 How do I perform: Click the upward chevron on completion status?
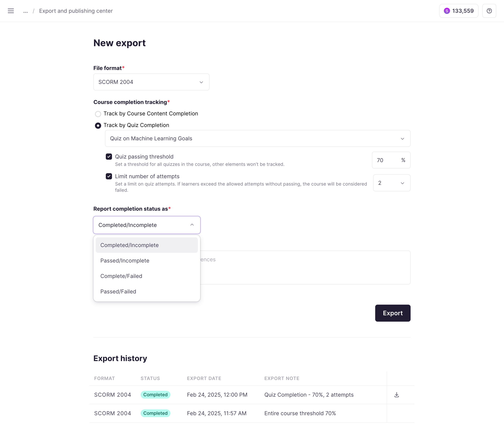tap(192, 225)
